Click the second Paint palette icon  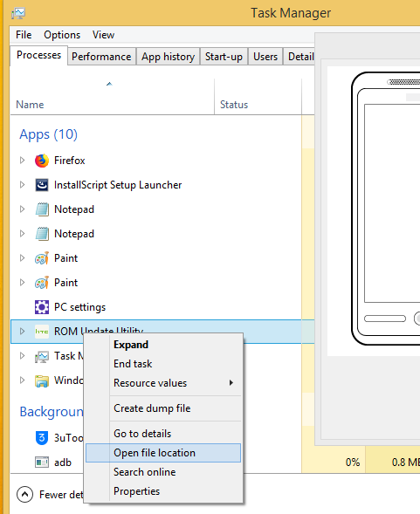pyautogui.click(x=42, y=283)
